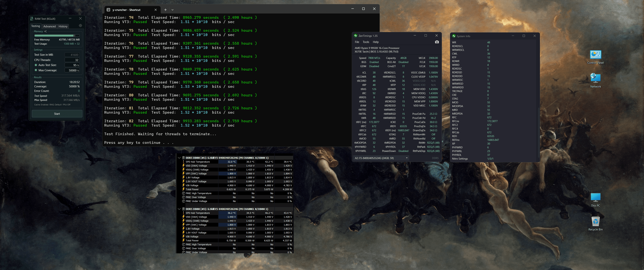Open the terminal profile dropdown arrow
Viewport: 644px width, 270px height.
click(172, 10)
